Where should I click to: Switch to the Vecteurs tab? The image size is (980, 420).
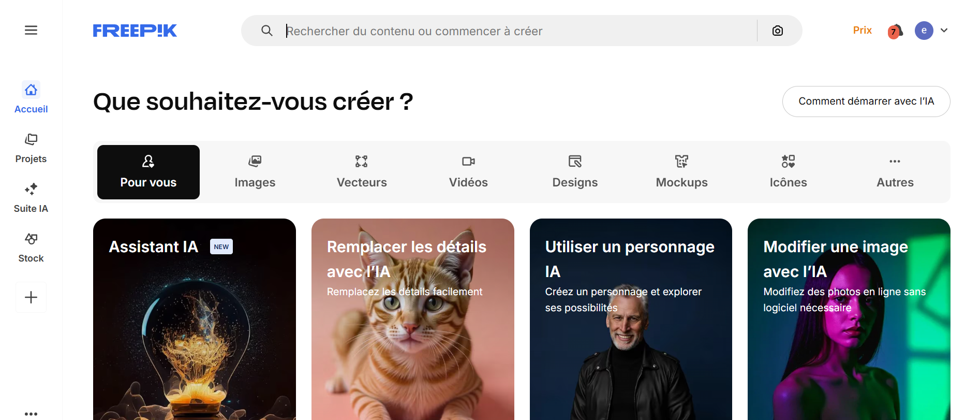(362, 172)
